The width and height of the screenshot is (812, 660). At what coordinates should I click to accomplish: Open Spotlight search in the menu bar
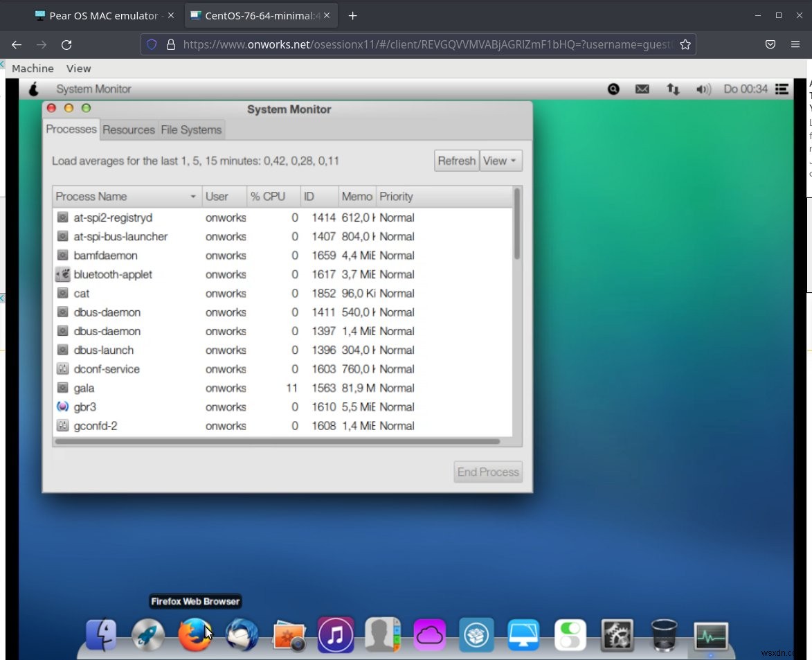coord(613,89)
